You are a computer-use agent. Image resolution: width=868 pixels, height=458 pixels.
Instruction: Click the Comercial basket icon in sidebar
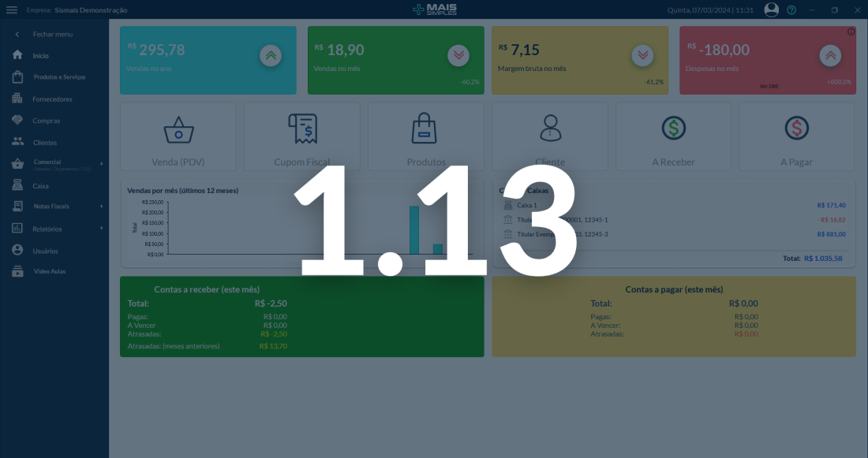tap(17, 164)
